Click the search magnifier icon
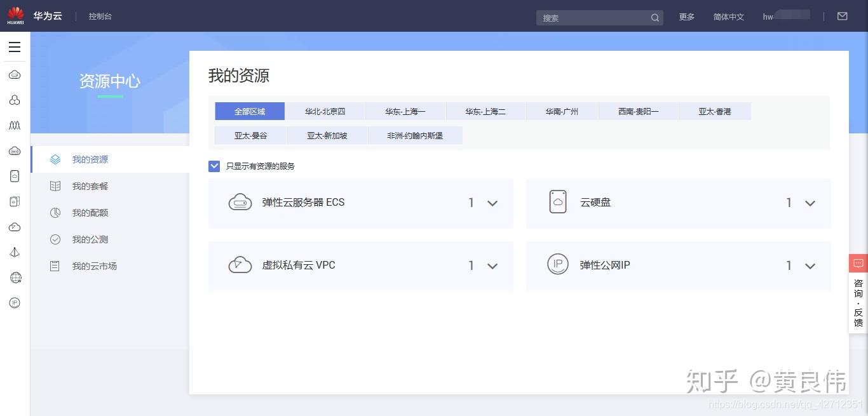The width and height of the screenshot is (868, 416). (x=655, y=18)
